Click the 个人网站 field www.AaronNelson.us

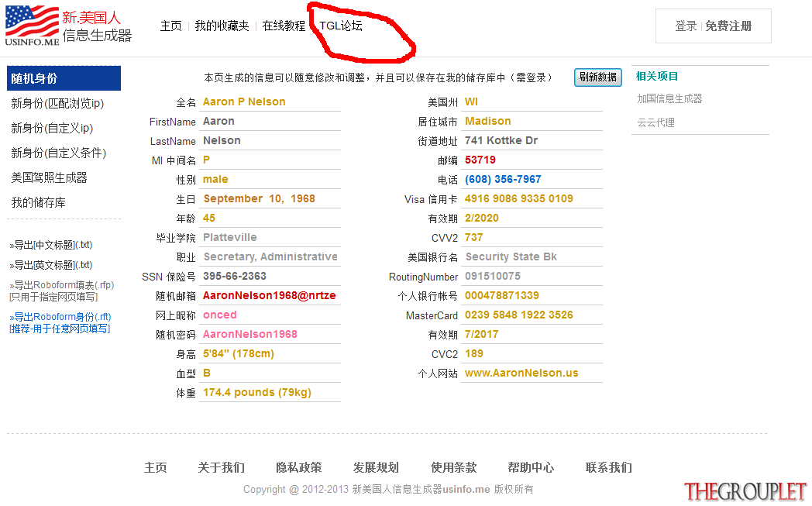[532, 373]
